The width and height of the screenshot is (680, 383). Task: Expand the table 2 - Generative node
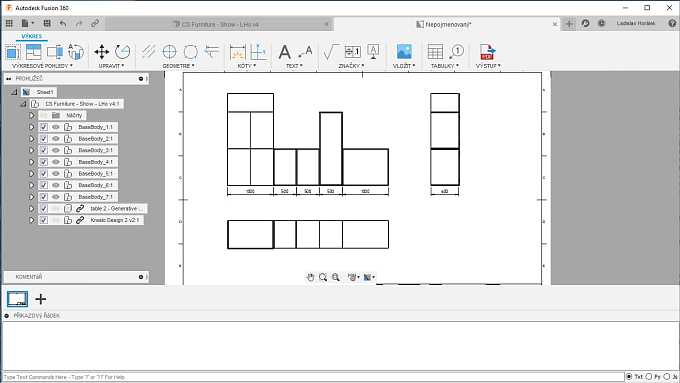[31, 209]
